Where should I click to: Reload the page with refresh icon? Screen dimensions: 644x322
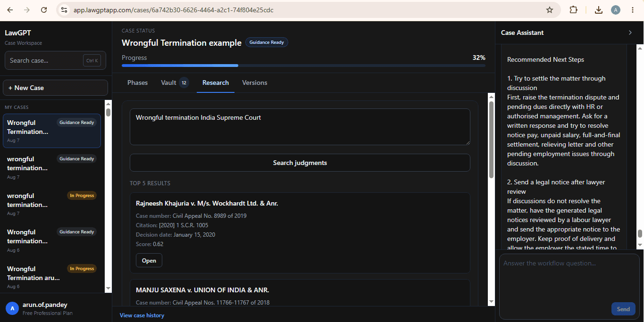pyautogui.click(x=44, y=10)
